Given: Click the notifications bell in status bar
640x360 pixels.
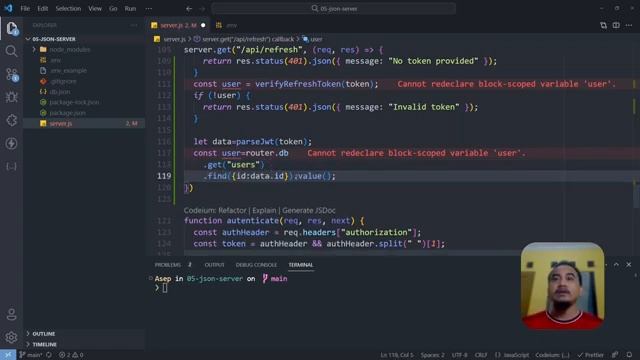Looking at the screenshot, I should click(629, 355).
